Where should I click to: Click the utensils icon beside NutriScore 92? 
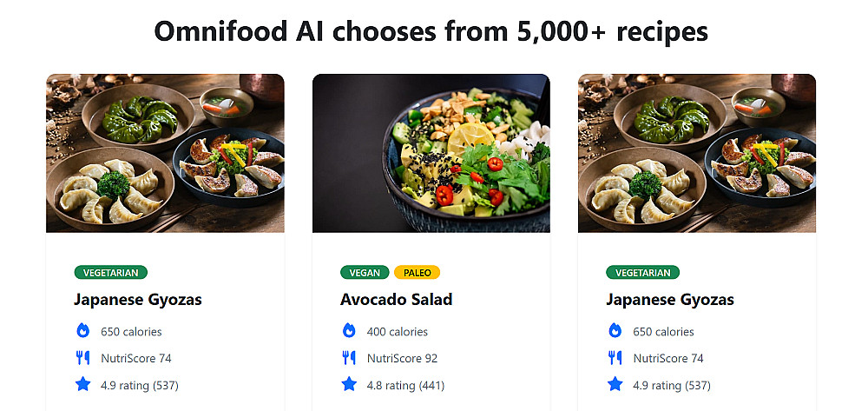[349, 358]
